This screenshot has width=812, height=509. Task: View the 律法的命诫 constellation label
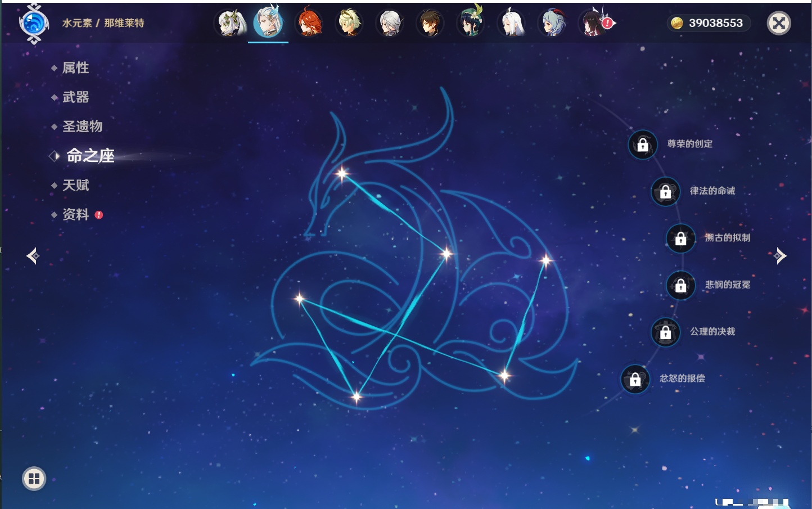(712, 191)
